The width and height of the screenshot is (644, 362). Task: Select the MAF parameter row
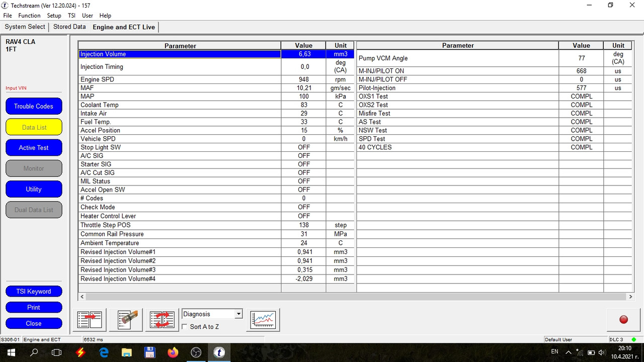tap(216, 88)
